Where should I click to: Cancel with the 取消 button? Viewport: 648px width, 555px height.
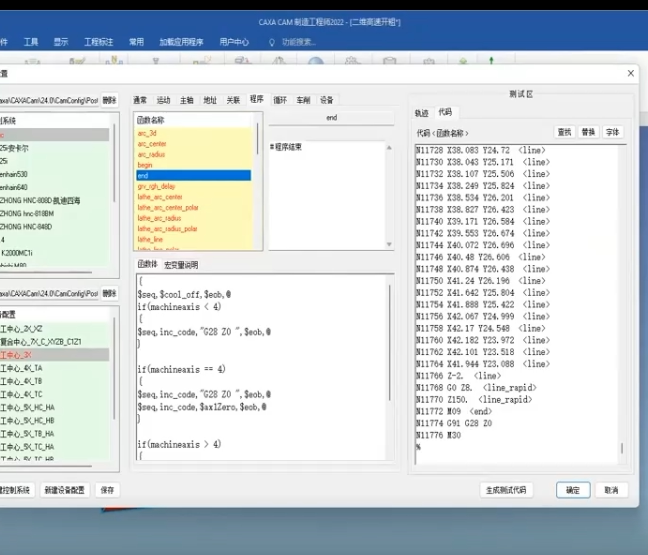point(611,490)
